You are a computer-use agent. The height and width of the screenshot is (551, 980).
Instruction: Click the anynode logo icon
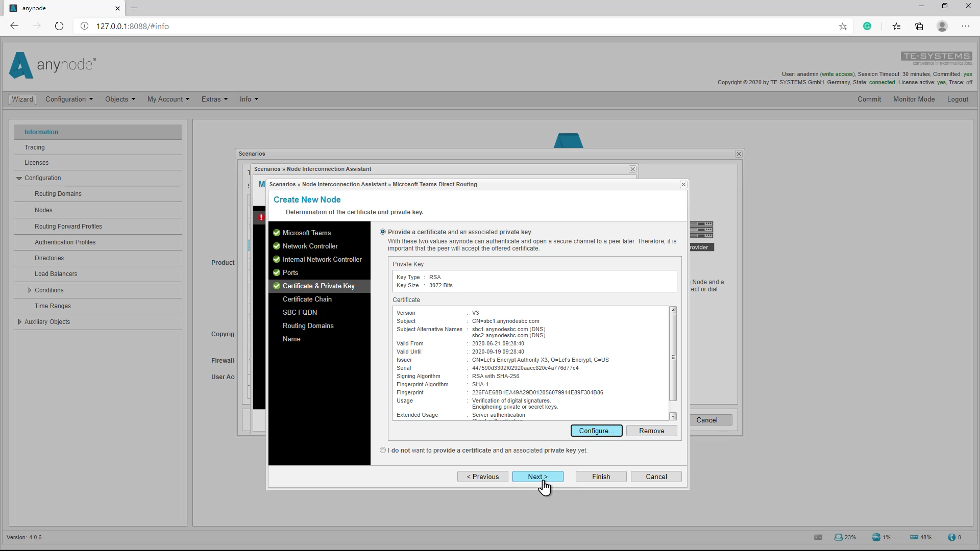[x=21, y=65]
